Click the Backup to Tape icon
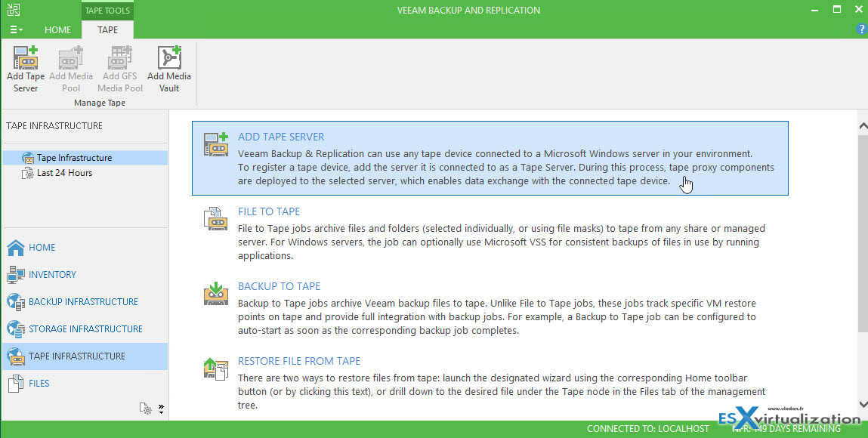The width and height of the screenshot is (868, 438). point(215,294)
